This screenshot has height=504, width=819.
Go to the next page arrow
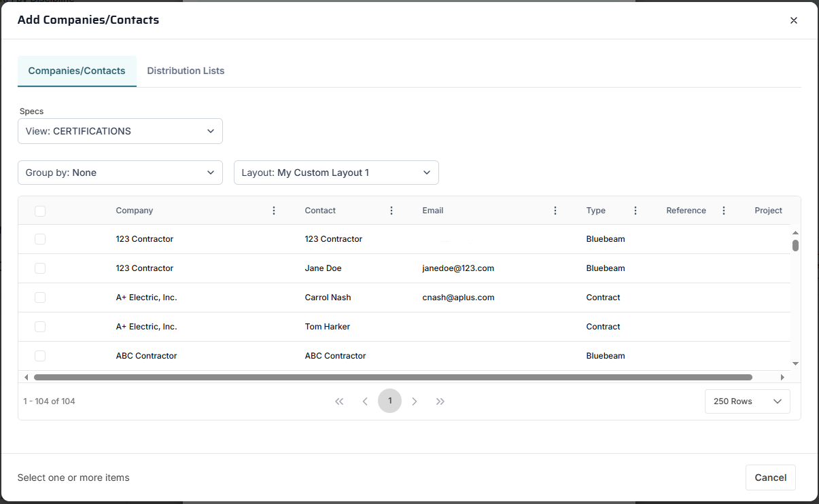click(415, 401)
